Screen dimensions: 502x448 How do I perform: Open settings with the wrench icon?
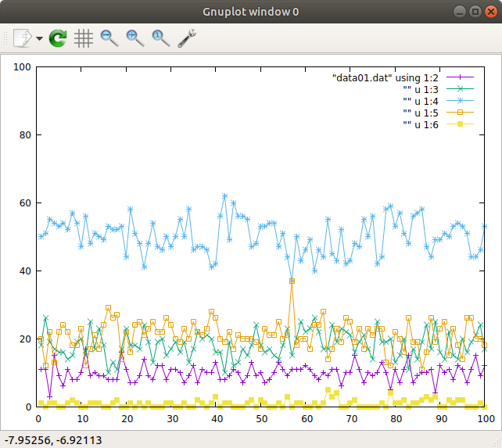tap(187, 38)
